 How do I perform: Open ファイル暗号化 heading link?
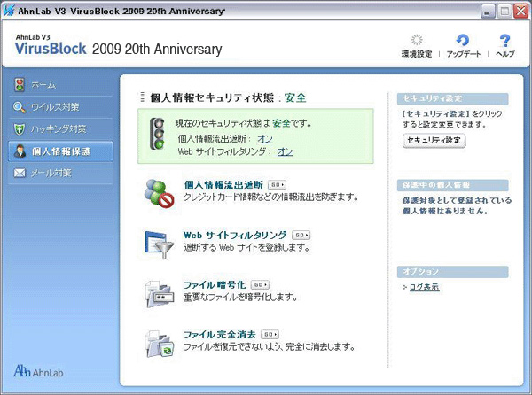pos(215,284)
